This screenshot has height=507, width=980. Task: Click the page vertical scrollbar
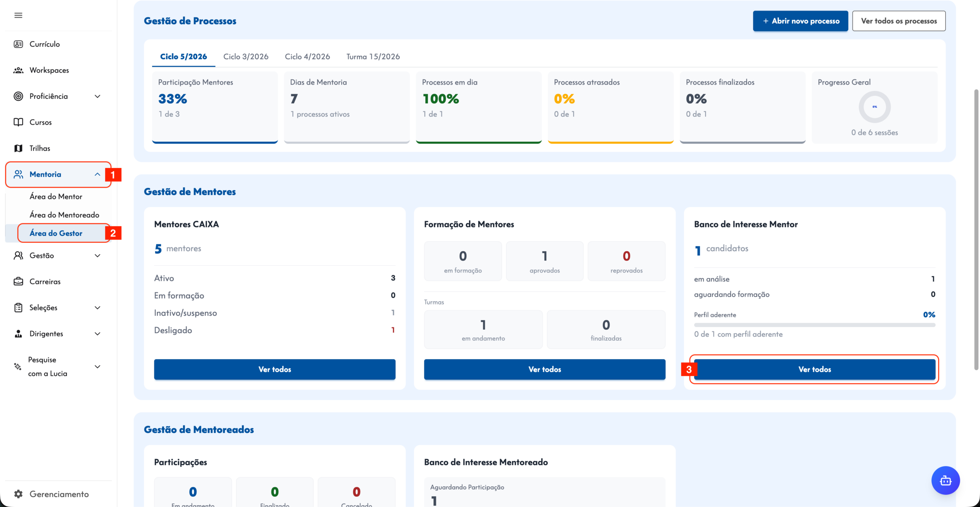click(976, 230)
